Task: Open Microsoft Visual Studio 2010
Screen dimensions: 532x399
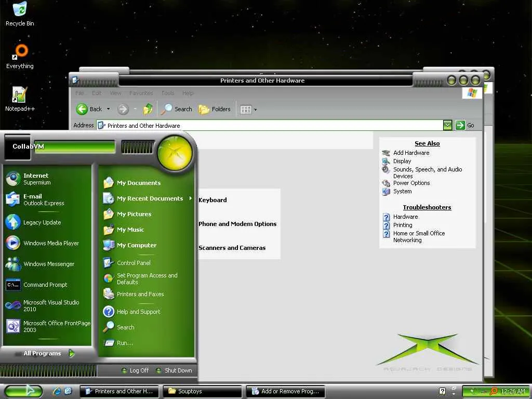Action: [x=47, y=305]
